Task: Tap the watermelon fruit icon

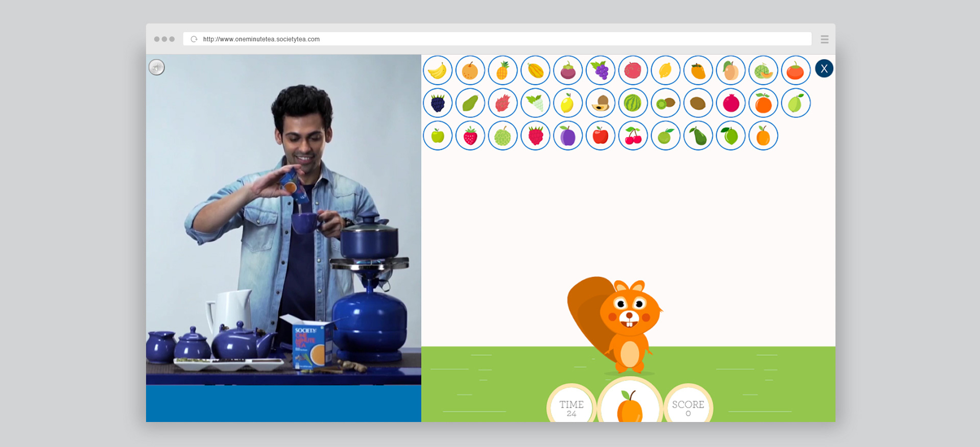Action: 633,103
